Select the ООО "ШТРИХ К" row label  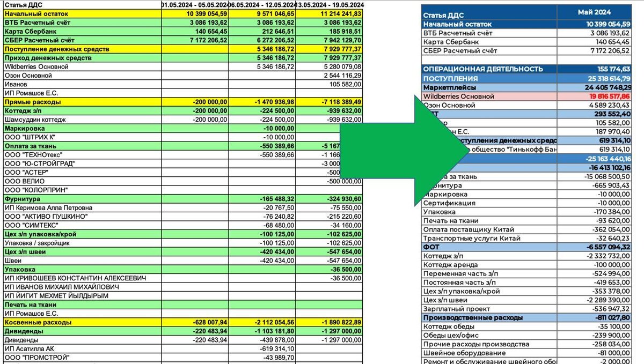30,137
